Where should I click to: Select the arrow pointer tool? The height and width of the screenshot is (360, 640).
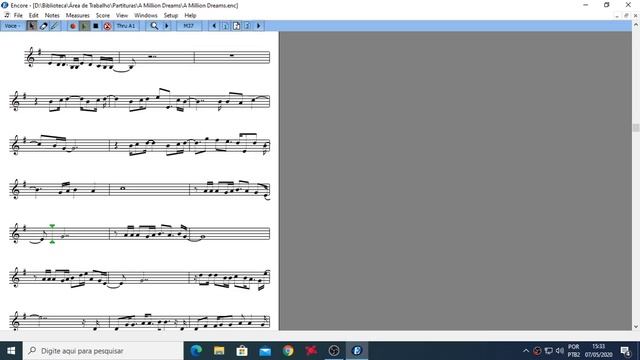coord(31,26)
